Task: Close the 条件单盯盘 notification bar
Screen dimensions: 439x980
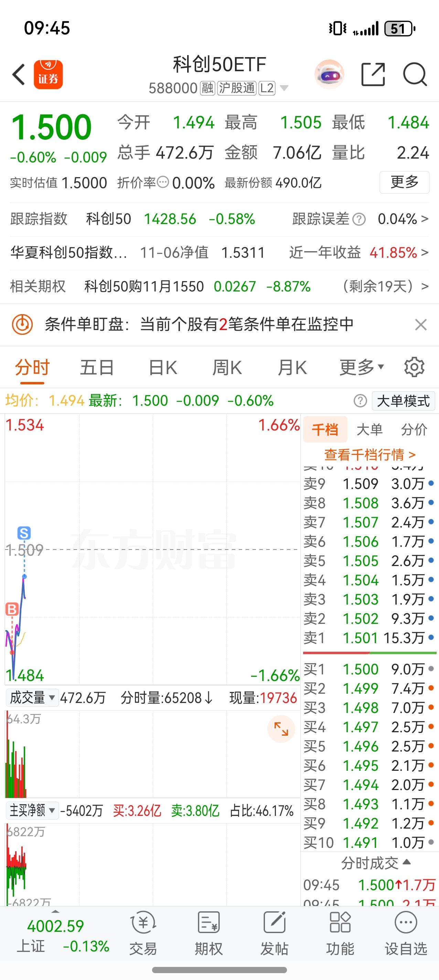Action: pyautogui.click(x=421, y=325)
